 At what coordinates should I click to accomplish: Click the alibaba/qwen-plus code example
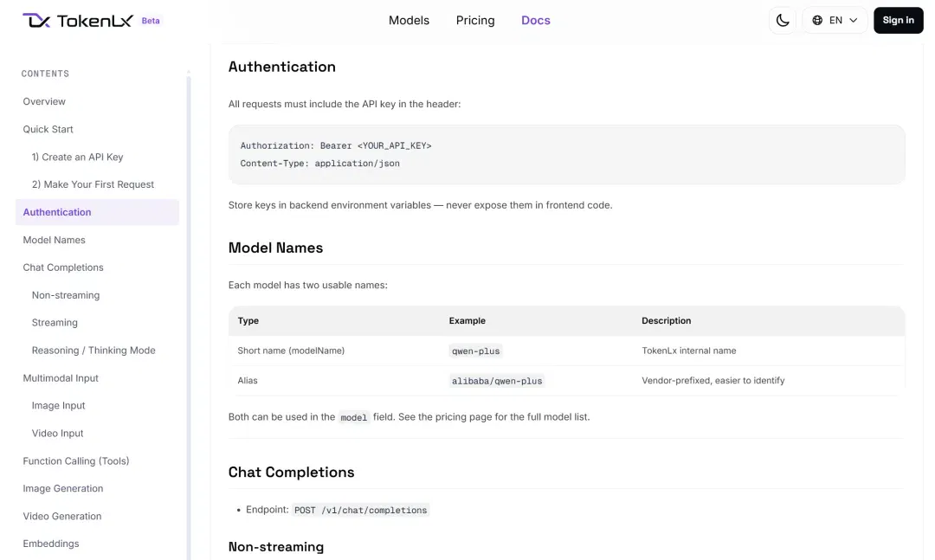pyautogui.click(x=497, y=381)
